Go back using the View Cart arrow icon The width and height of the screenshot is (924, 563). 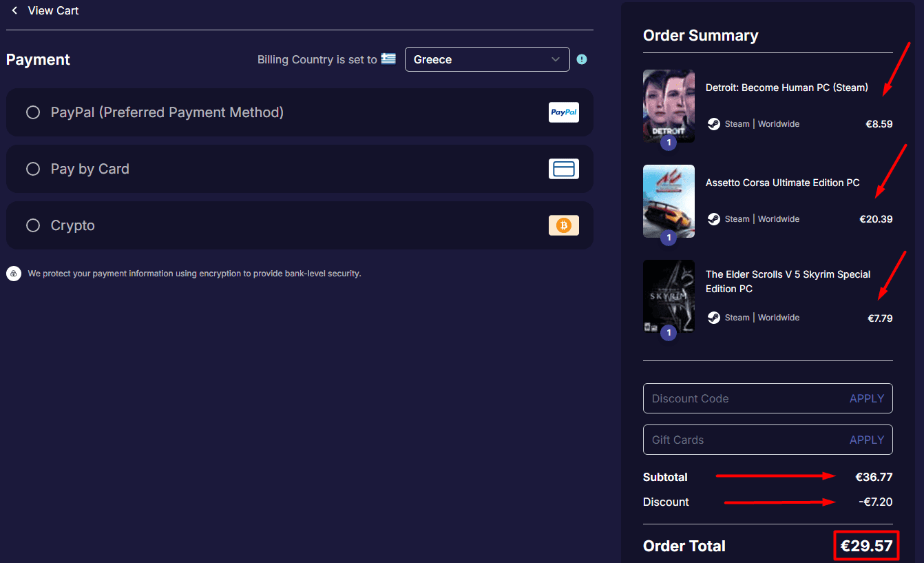tap(14, 10)
